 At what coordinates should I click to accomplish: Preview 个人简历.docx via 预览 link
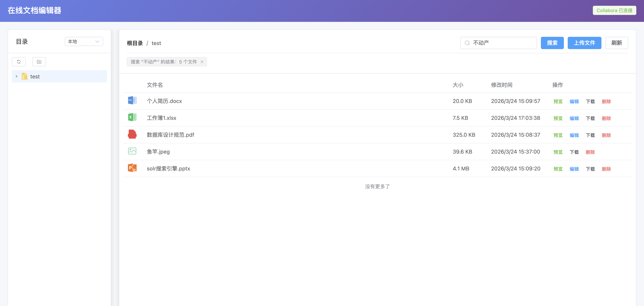(558, 101)
